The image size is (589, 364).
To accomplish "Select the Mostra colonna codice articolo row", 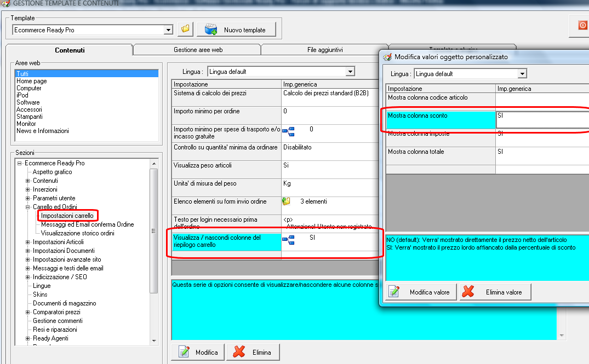I will pos(488,102).
